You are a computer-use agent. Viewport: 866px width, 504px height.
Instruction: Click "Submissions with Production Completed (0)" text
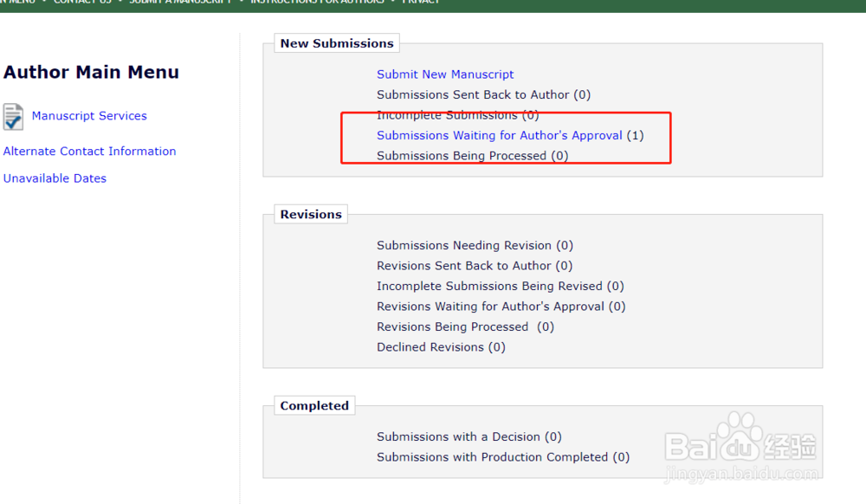(503, 457)
